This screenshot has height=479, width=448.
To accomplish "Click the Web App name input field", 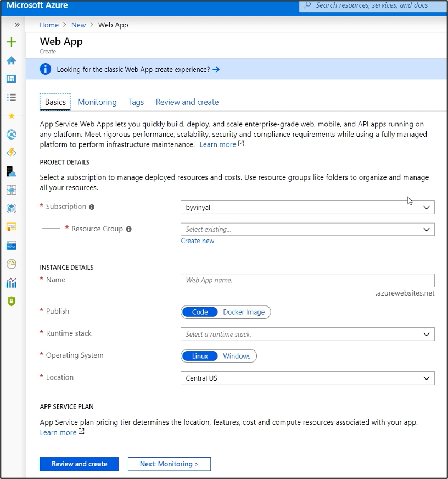I will [x=307, y=280].
